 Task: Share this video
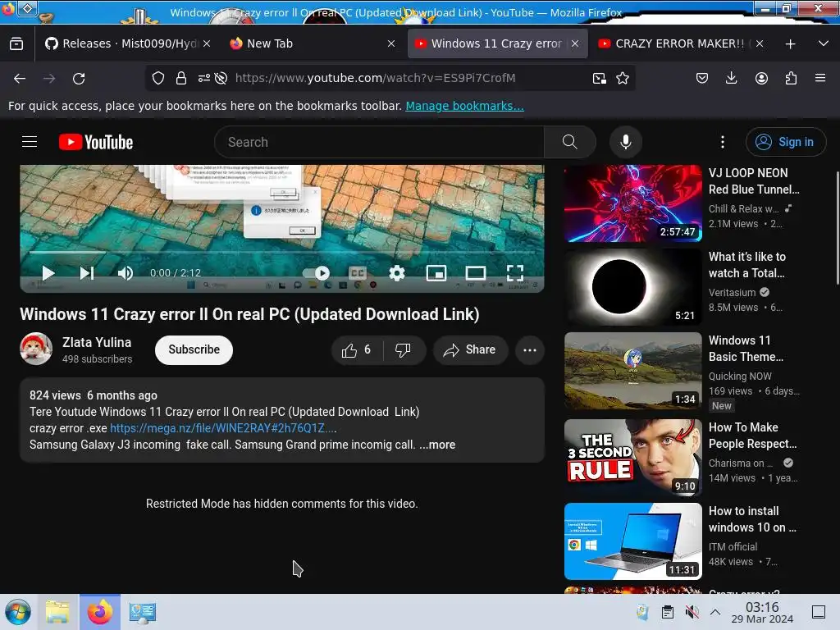click(470, 350)
